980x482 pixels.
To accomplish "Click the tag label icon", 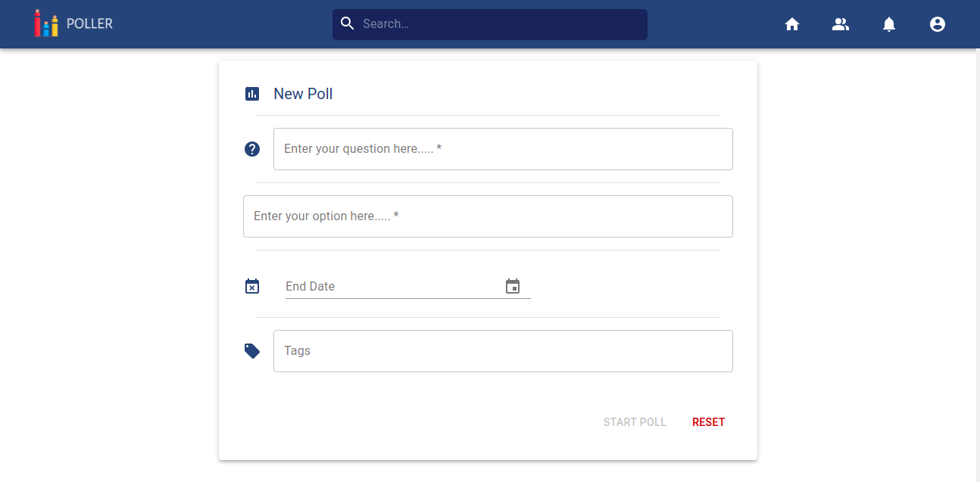I will (x=252, y=351).
